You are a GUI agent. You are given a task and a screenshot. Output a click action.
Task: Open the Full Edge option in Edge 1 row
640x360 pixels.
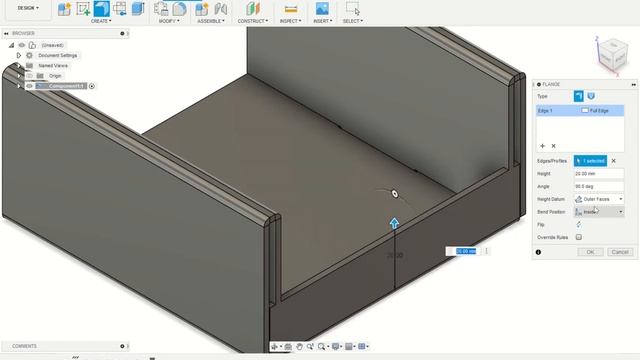[x=595, y=111]
